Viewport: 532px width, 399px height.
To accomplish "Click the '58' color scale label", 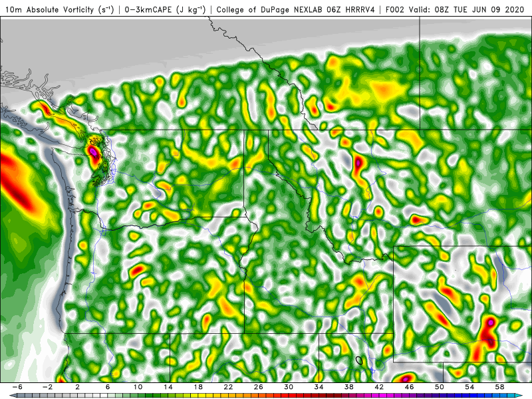I will [500, 387].
